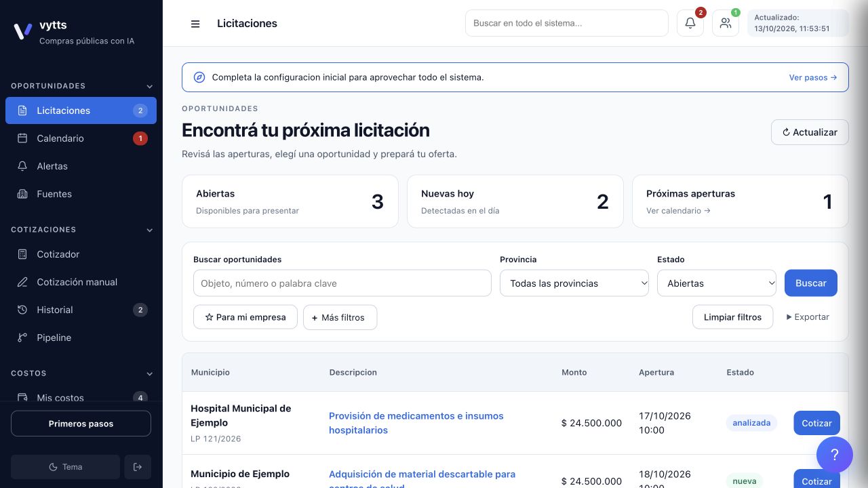
Task: Expand the Más filtros options
Action: click(340, 317)
